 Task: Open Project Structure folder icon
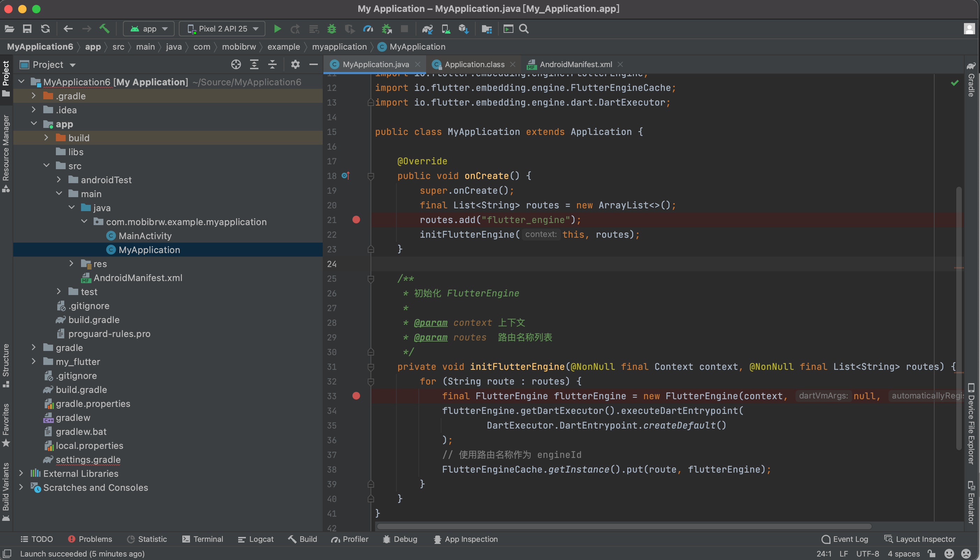pos(487,29)
